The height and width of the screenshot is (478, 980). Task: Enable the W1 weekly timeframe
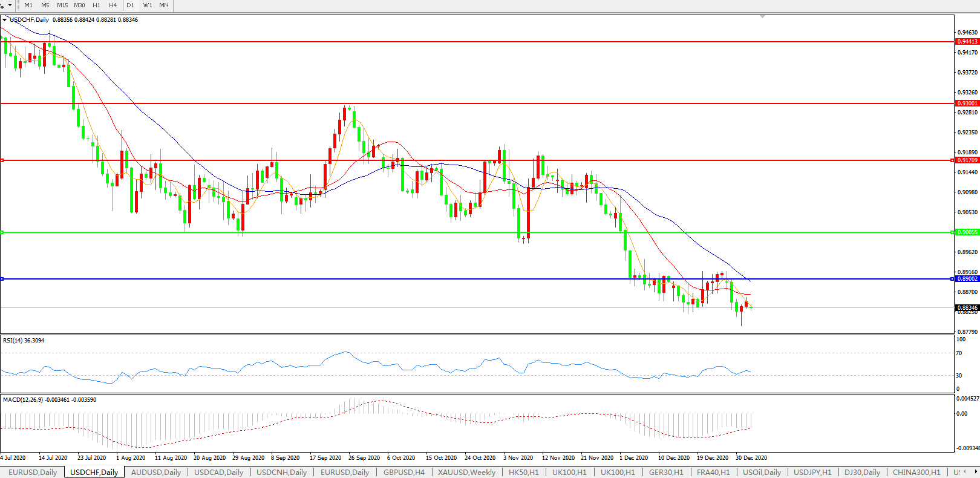tap(148, 5)
